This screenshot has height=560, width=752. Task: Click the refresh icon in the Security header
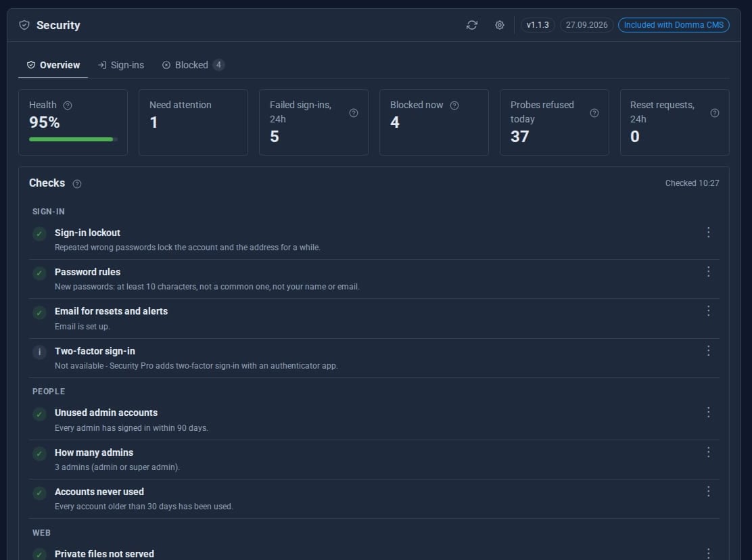(x=472, y=25)
